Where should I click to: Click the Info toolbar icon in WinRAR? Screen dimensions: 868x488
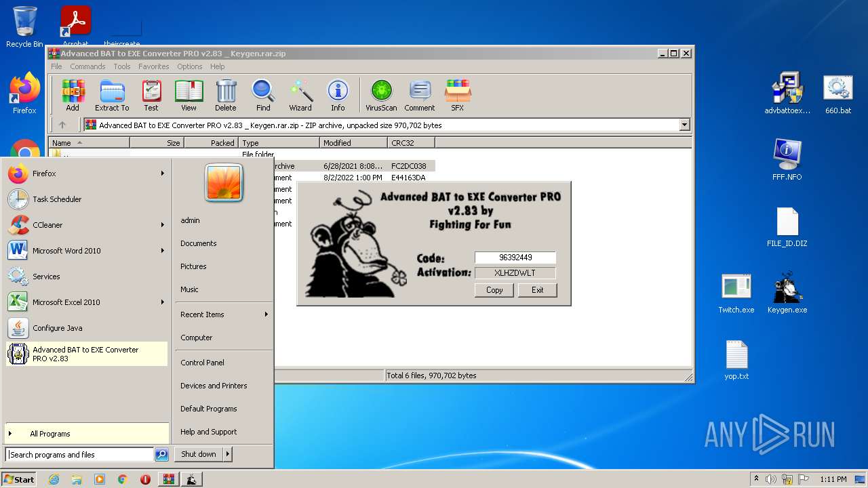coord(338,96)
